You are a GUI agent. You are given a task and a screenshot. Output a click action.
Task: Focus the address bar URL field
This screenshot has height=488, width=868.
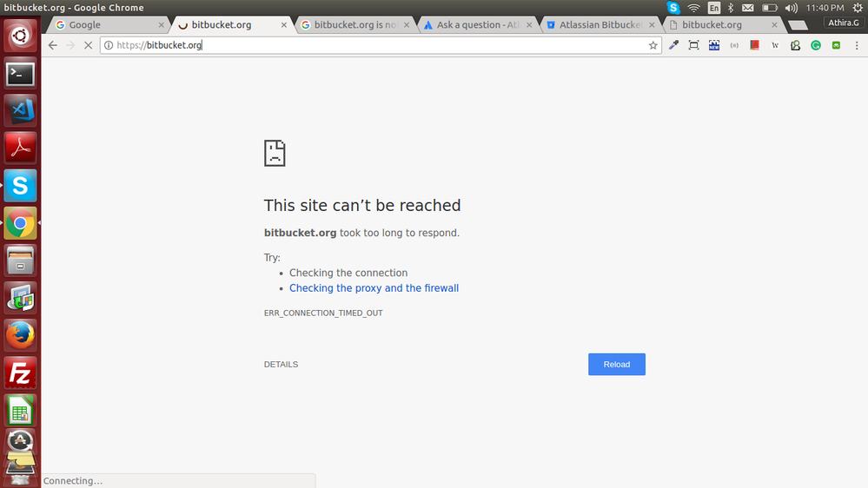(382, 45)
